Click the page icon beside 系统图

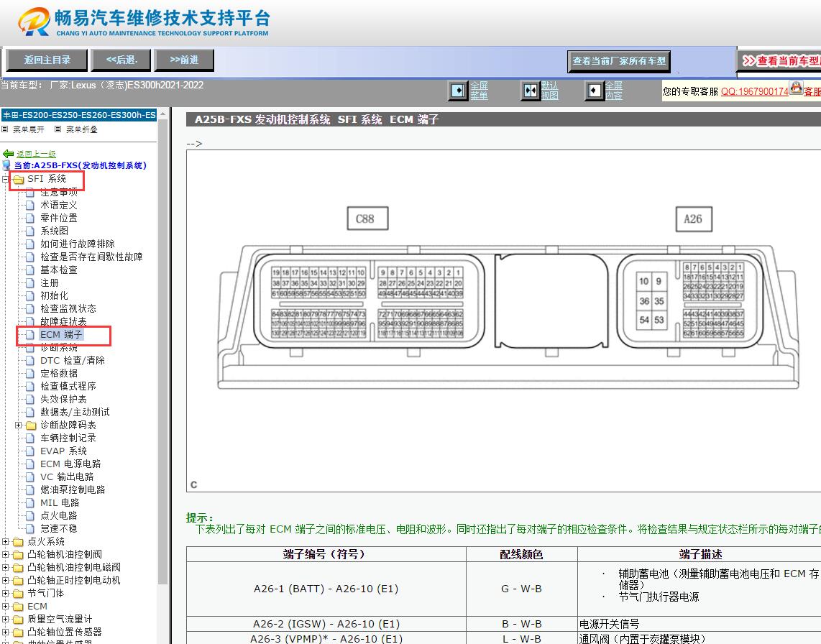30,231
